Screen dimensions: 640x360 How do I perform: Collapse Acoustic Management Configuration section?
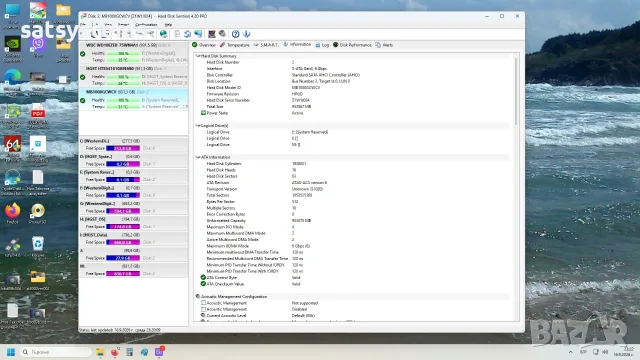click(198, 296)
